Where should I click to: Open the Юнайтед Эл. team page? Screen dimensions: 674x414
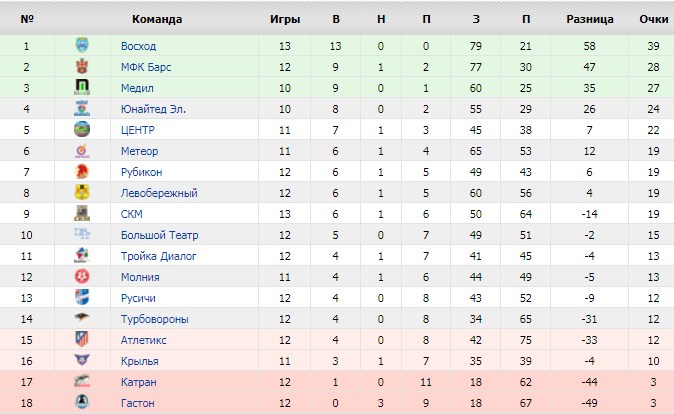pyautogui.click(x=153, y=109)
